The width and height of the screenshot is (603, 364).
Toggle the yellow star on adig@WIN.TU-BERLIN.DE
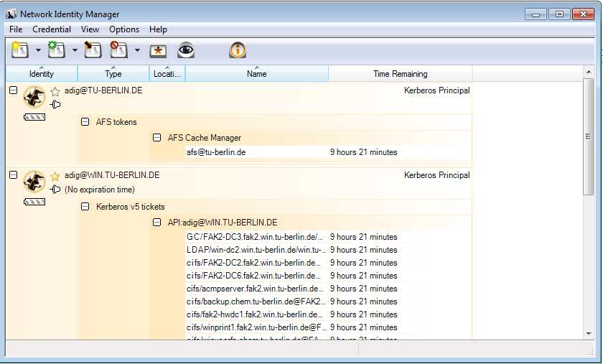[x=55, y=176]
